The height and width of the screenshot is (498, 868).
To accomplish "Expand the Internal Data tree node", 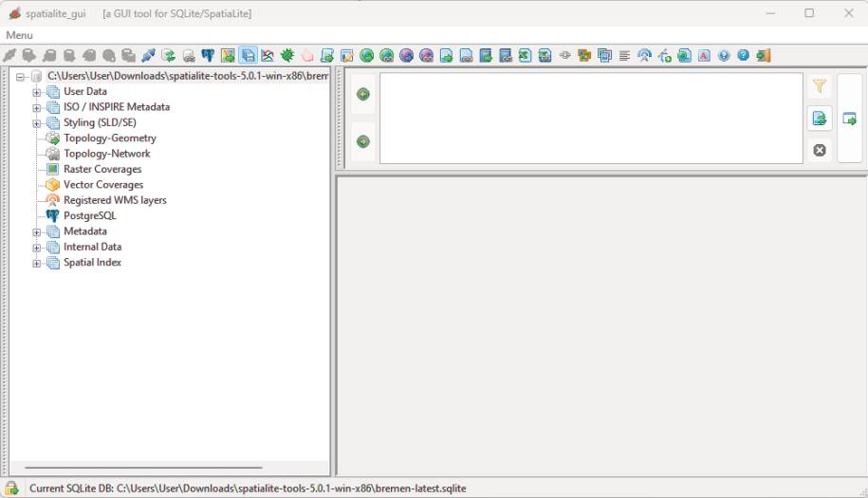I will point(37,248).
